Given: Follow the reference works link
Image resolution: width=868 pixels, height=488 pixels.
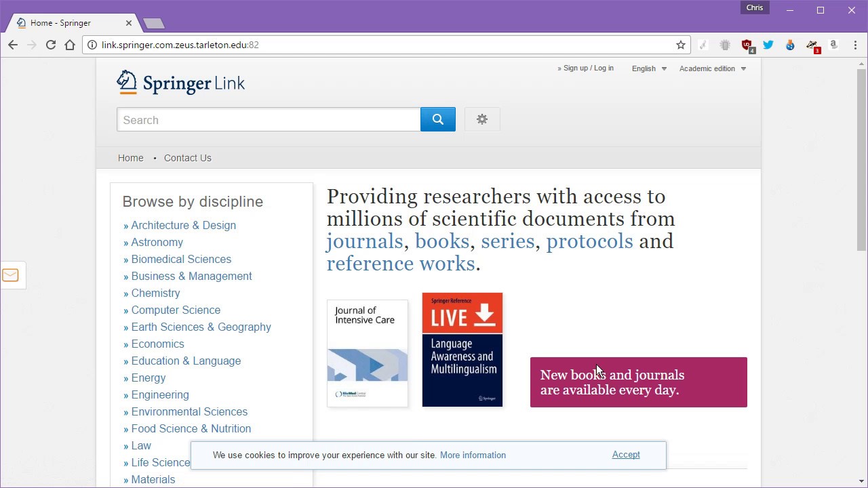Looking at the screenshot, I should pyautogui.click(x=401, y=264).
